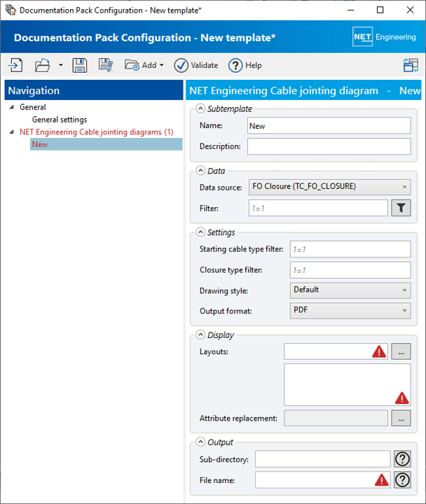
Task: Click the Help button in toolbar
Action: [245, 65]
